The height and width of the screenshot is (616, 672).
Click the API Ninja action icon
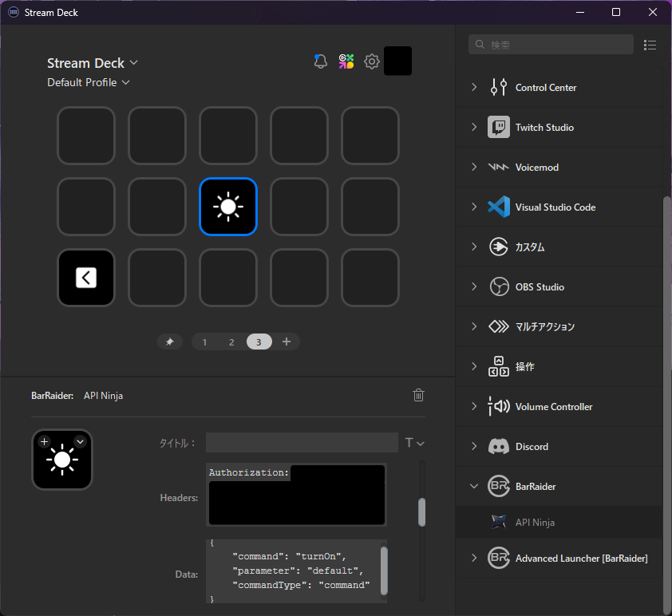pos(499,522)
